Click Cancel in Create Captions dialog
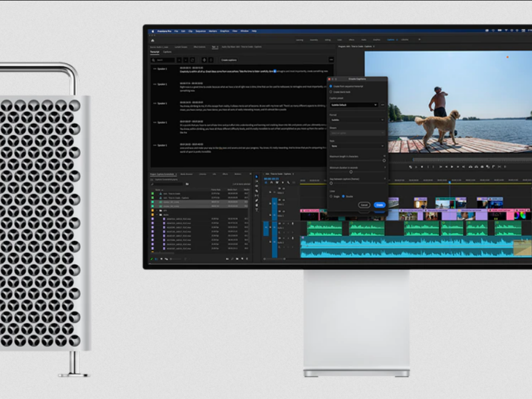This screenshot has width=532, height=399. pyautogui.click(x=364, y=205)
